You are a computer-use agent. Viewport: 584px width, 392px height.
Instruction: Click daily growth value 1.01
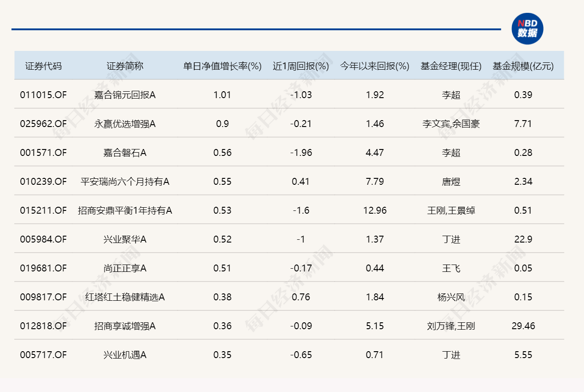(222, 95)
